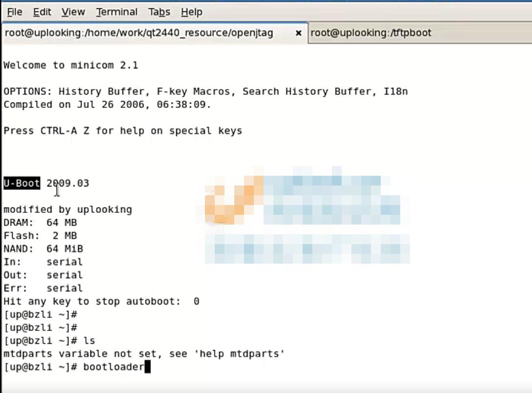Click the 'mtdparts variable not set' message
The height and width of the screenshot is (393, 532).
point(144,354)
